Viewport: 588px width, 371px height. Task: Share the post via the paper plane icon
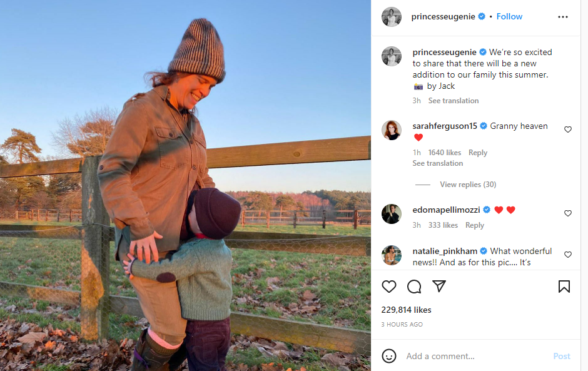tap(439, 286)
